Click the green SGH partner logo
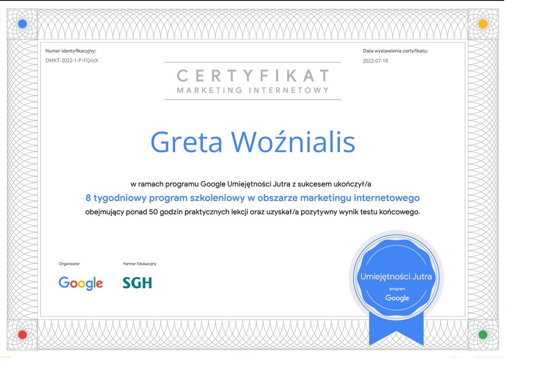This screenshot has width=533, height=392. (137, 283)
